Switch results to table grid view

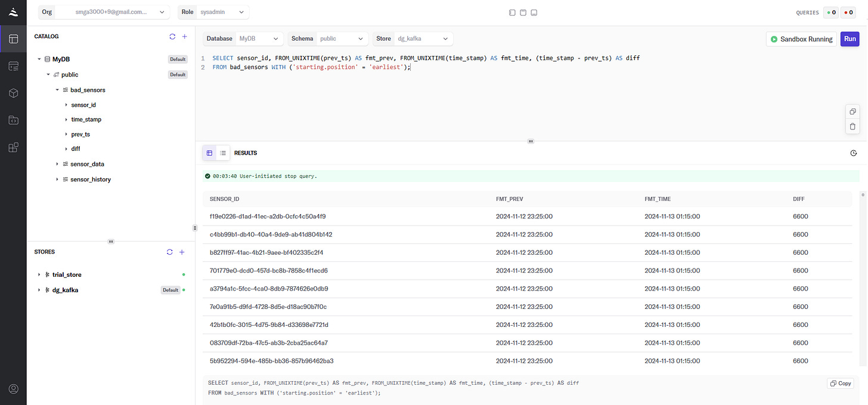[x=209, y=153]
